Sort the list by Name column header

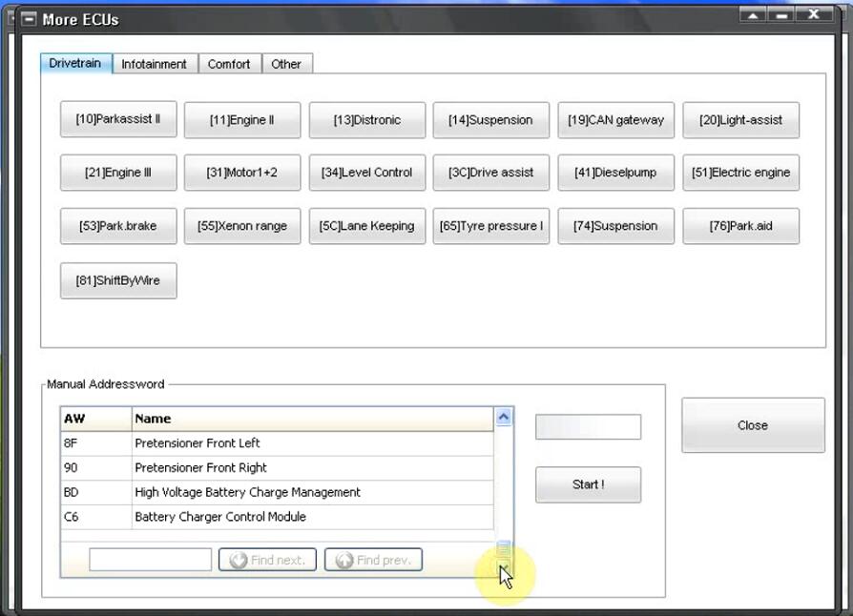click(312, 419)
